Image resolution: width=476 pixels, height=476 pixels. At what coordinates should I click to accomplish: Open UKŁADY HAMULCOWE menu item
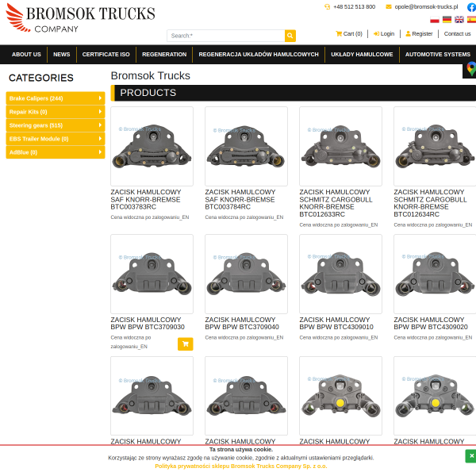362,54
